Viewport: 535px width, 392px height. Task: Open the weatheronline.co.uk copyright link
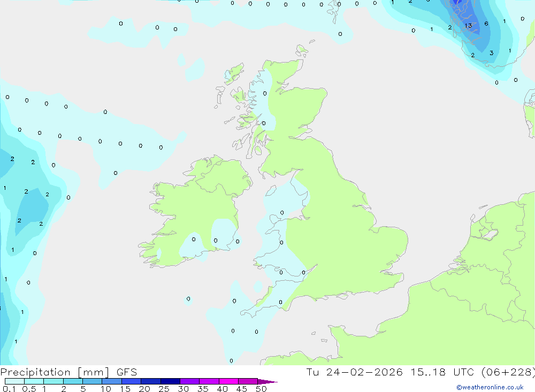[x=490, y=387]
